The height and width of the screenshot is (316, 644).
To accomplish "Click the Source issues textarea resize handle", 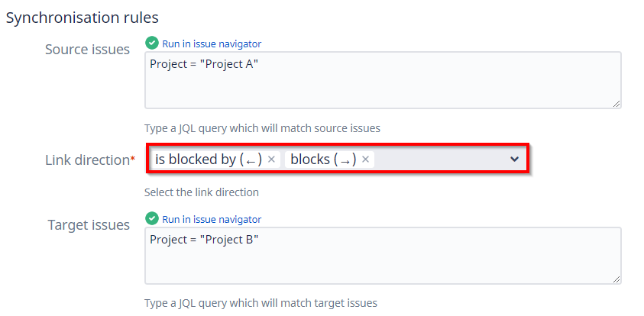I will pos(616,103).
